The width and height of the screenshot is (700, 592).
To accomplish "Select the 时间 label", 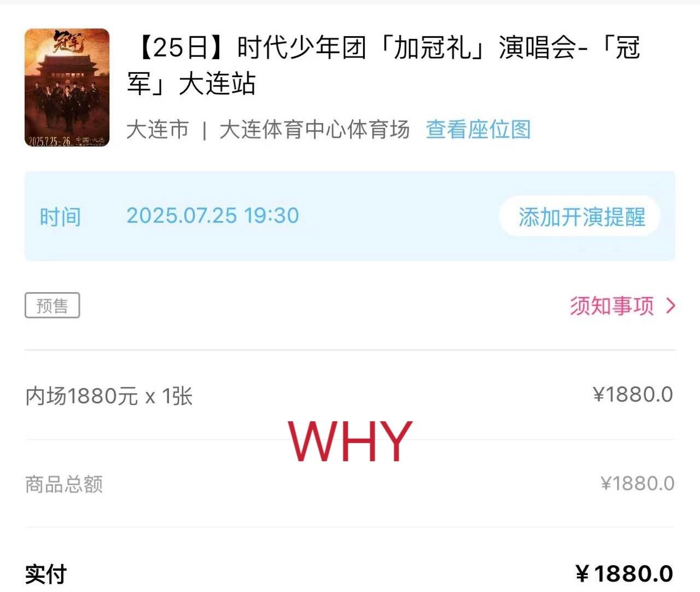I will (60, 217).
